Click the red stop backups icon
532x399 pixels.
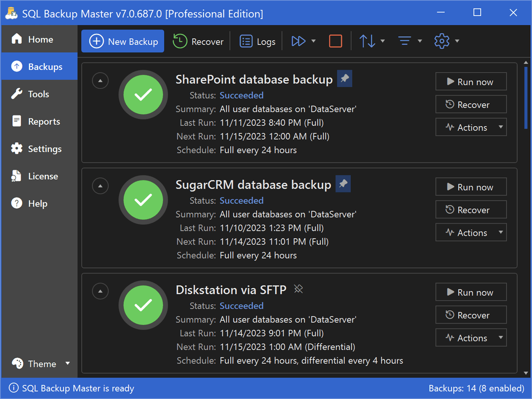click(336, 41)
